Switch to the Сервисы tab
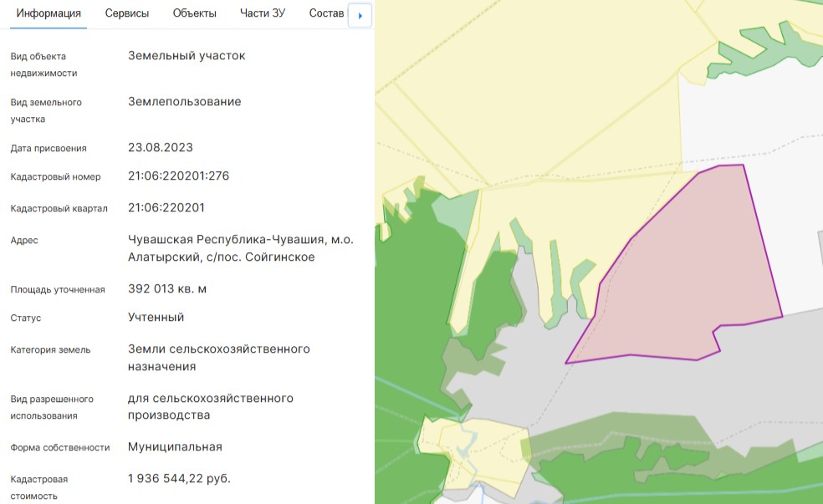Viewport: 823px width, 504px height. pyautogui.click(x=127, y=13)
